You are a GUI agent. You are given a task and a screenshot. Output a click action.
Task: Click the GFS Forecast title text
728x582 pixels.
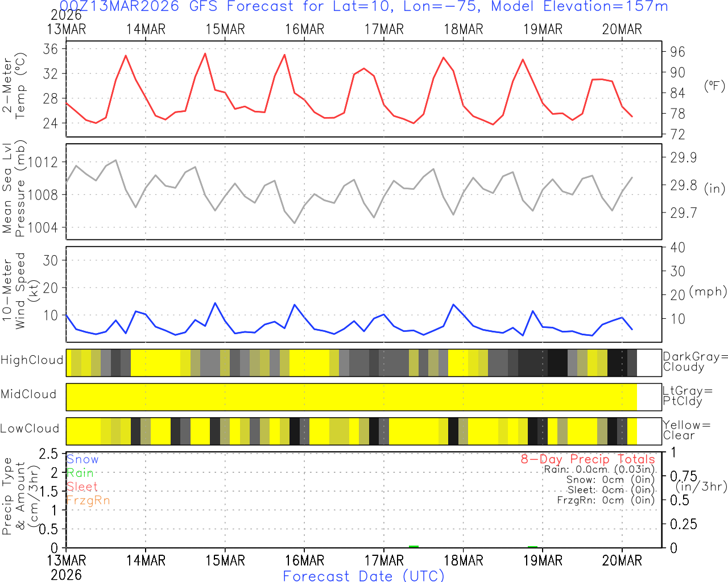tap(364, 7)
